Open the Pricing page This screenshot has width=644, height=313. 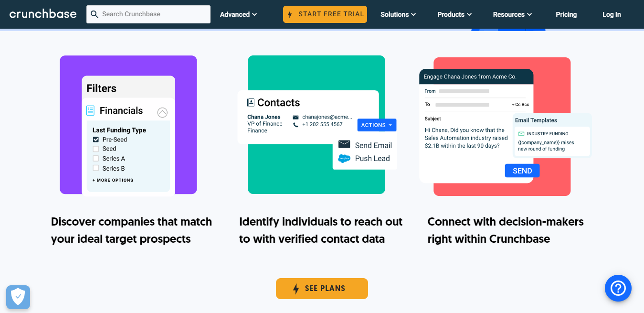pyautogui.click(x=566, y=14)
